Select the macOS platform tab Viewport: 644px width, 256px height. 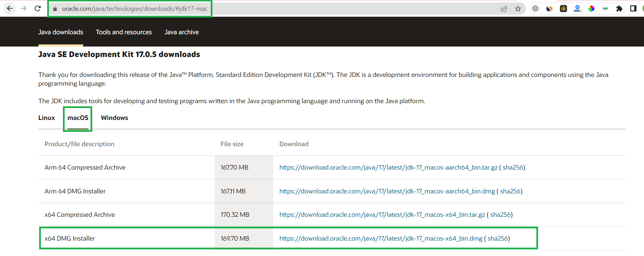[78, 118]
